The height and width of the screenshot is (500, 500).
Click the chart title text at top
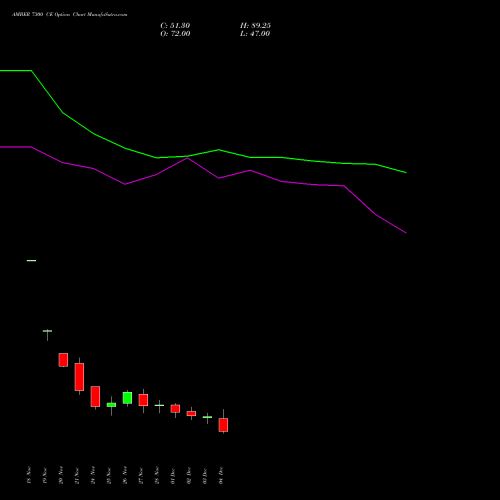coord(70,15)
